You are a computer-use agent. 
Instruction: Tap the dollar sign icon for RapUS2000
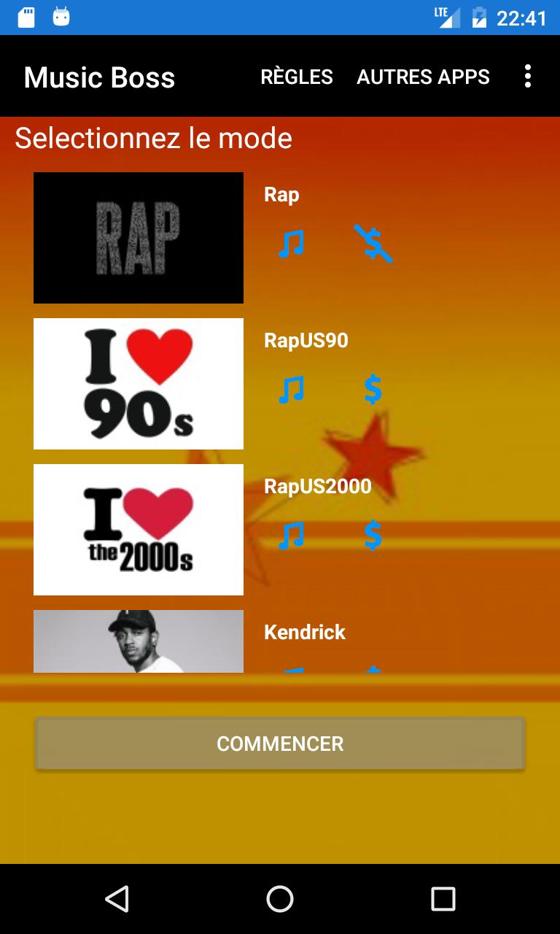pyautogui.click(x=373, y=536)
